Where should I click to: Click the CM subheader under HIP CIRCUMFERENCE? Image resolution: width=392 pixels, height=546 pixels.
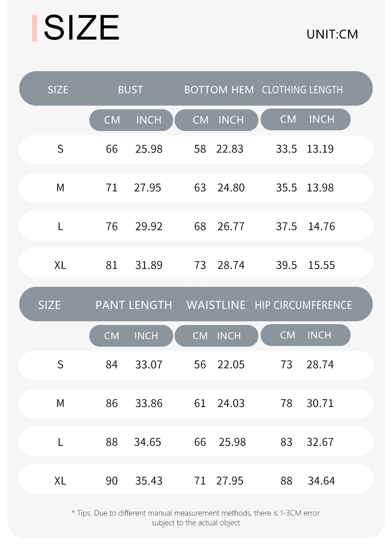(287, 335)
